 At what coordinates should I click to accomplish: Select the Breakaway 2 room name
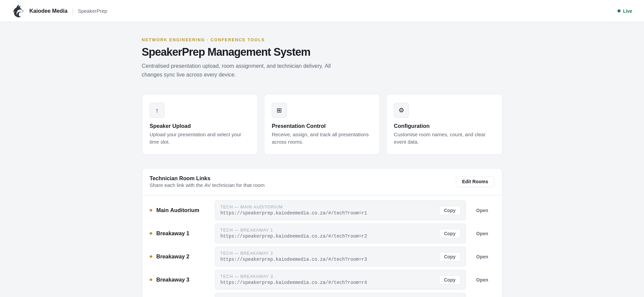[173, 257]
